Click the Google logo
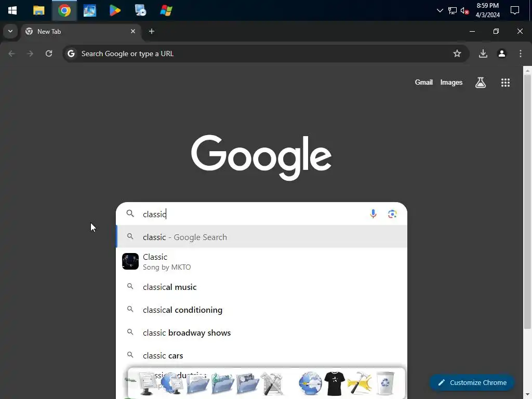 pos(261,157)
